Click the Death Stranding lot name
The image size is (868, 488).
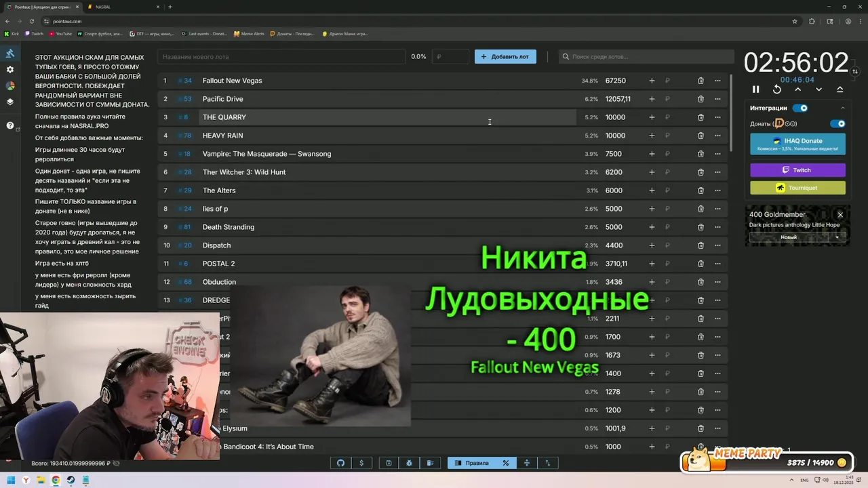[229, 227]
